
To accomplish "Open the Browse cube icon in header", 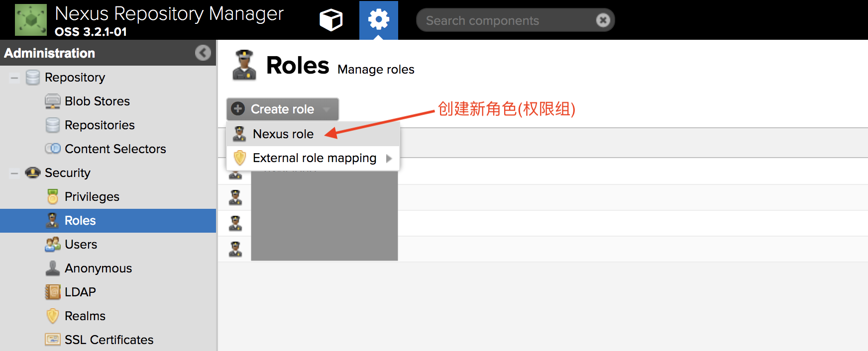I will point(331,20).
